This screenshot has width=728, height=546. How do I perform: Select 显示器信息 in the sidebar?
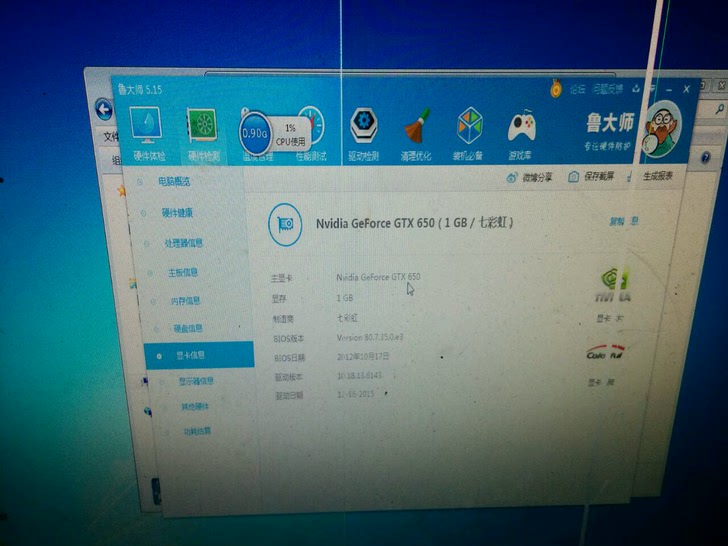pos(196,381)
